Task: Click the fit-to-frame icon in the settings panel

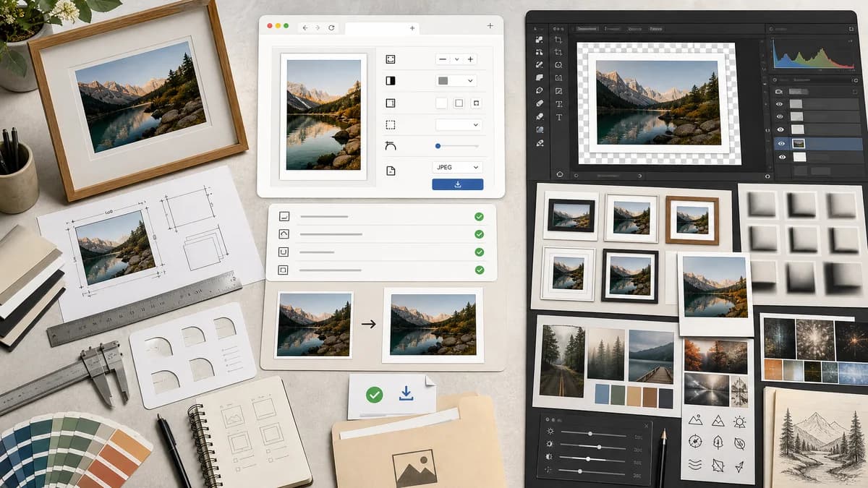Action: tap(391, 59)
